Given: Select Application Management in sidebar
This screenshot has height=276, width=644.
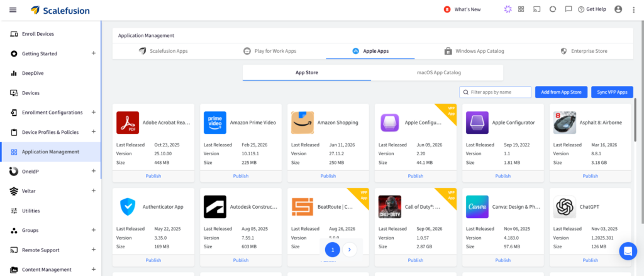Looking at the screenshot, I should pyautogui.click(x=50, y=152).
